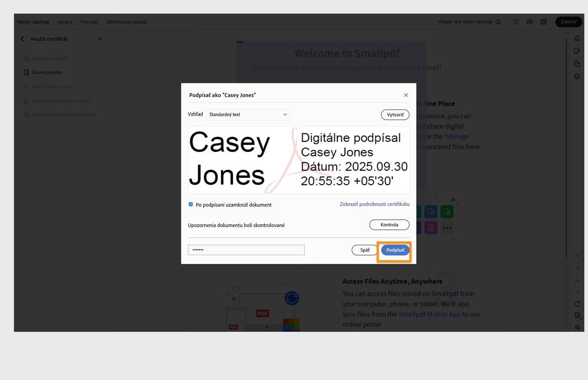Open the comments panel icon
This screenshot has width=588, height=380.
[x=577, y=39]
